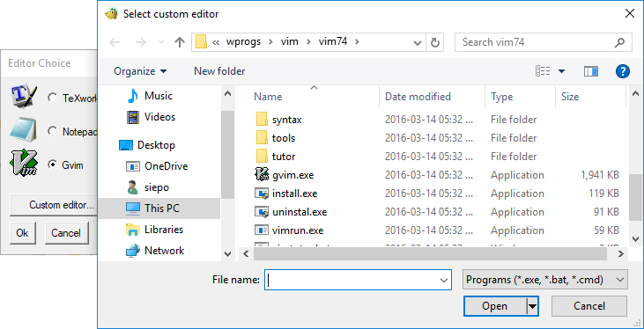This screenshot has width=644, height=329.
Task: Click the Help question mark icon
Action: 623,71
